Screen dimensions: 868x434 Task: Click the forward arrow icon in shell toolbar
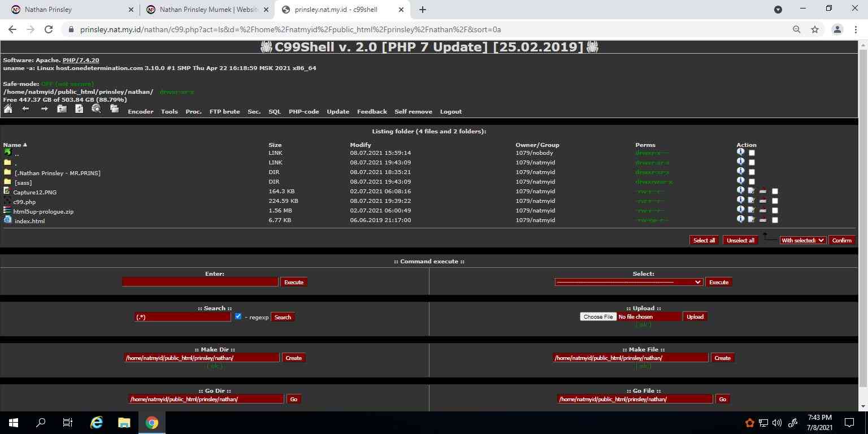(x=44, y=109)
